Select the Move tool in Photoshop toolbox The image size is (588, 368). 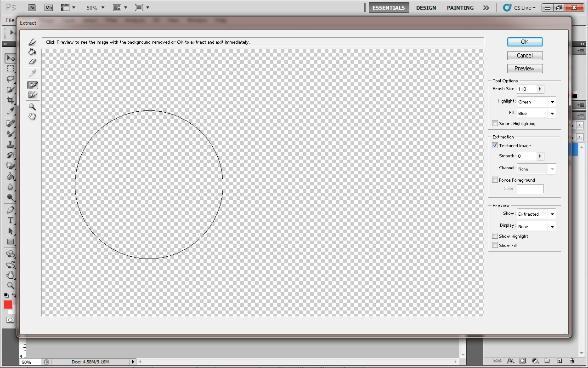(10, 58)
